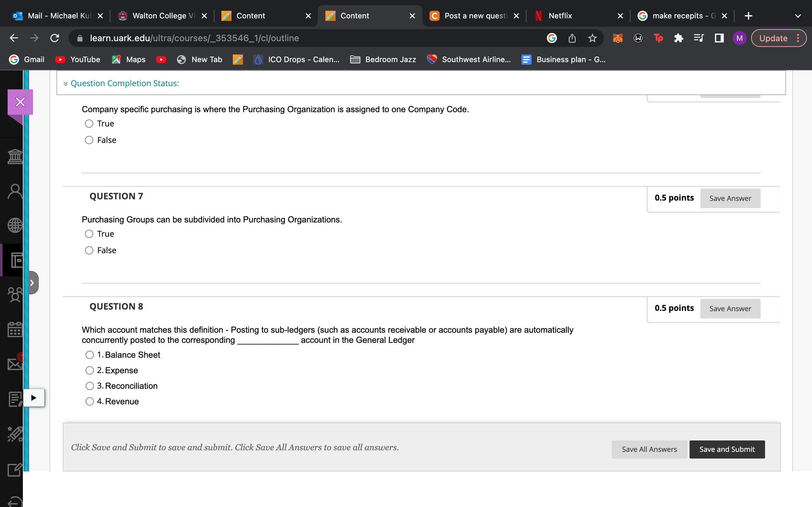This screenshot has height=507, width=812.
Task: Expand the side panel chevron arrow
Action: 32,283
